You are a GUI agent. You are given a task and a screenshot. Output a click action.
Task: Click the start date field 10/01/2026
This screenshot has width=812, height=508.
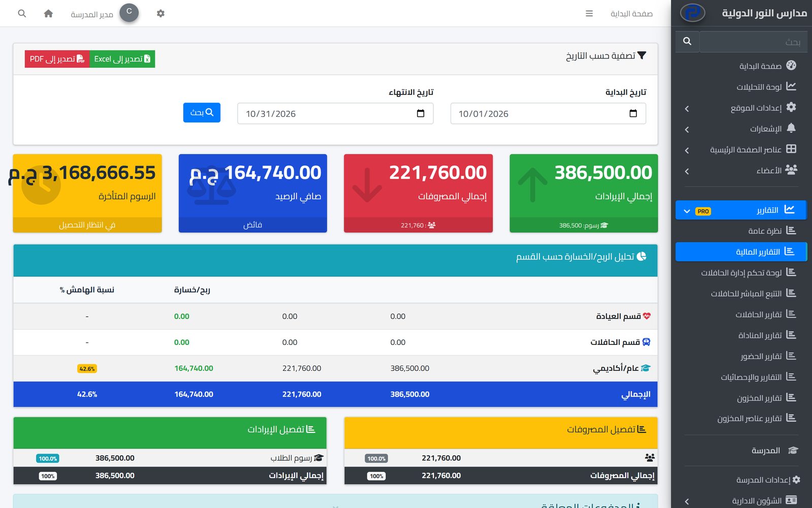click(x=548, y=113)
